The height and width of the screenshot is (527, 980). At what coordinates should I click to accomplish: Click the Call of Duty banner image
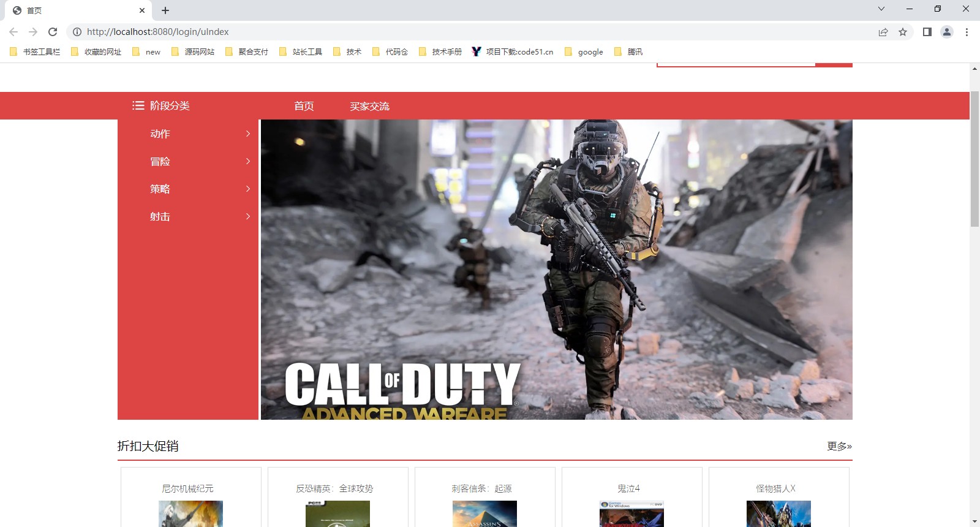pyautogui.click(x=557, y=270)
